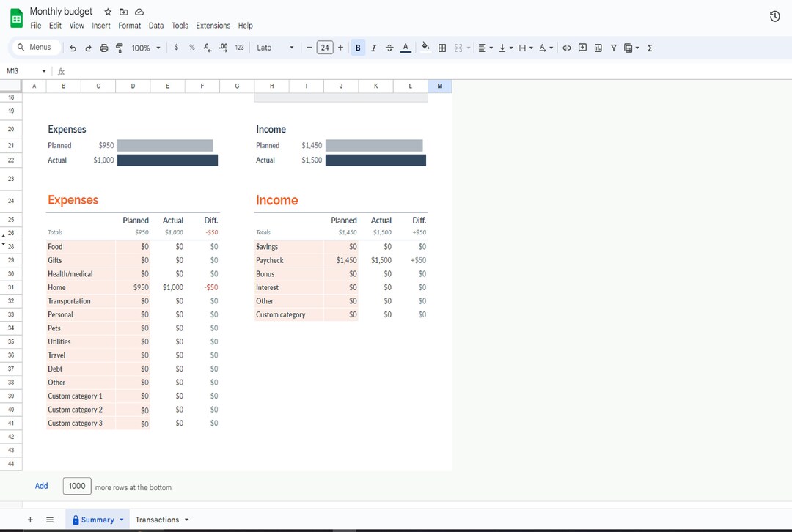Click the 1000 rows count field
Image resolution: width=792 pixels, height=532 pixels.
[x=77, y=486]
